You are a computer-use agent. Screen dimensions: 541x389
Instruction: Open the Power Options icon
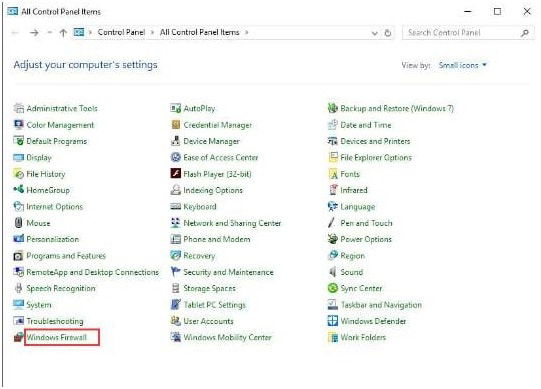tap(333, 239)
